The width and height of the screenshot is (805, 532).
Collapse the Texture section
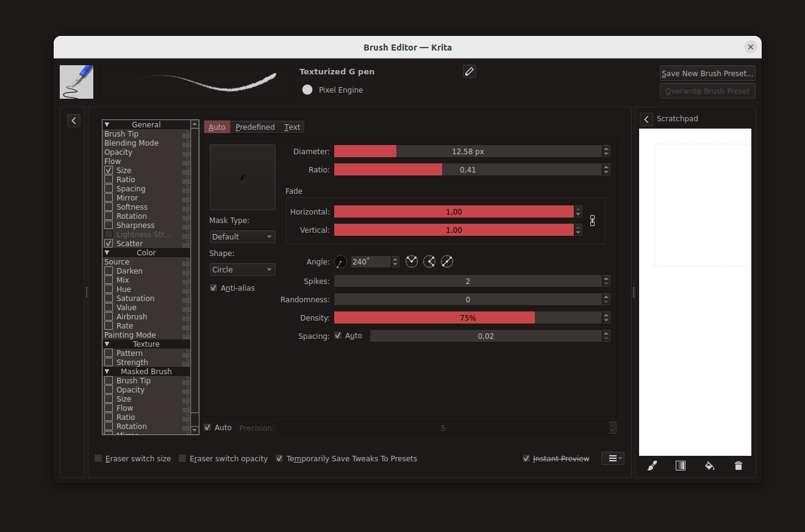pos(107,344)
